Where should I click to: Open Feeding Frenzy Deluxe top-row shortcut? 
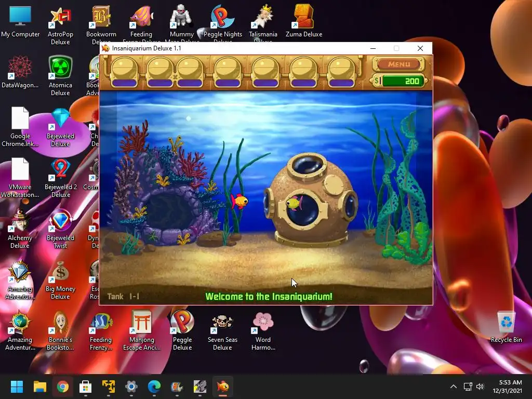(141, 24)
